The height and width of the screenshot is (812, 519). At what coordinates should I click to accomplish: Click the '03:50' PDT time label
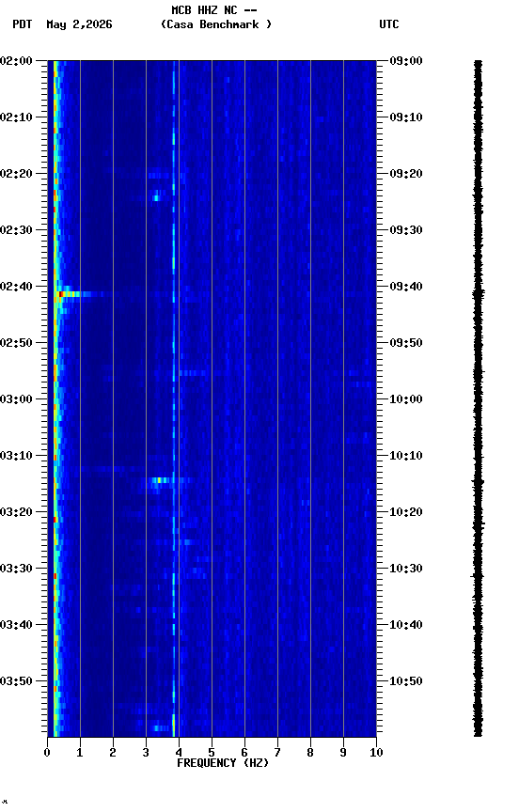coord(16,681)
